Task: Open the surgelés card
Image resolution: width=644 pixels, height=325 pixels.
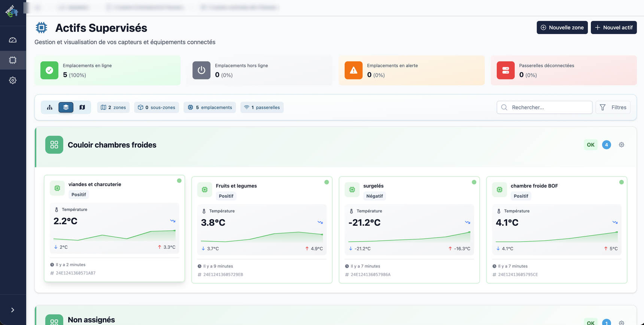Action: (x=409, y=230)
